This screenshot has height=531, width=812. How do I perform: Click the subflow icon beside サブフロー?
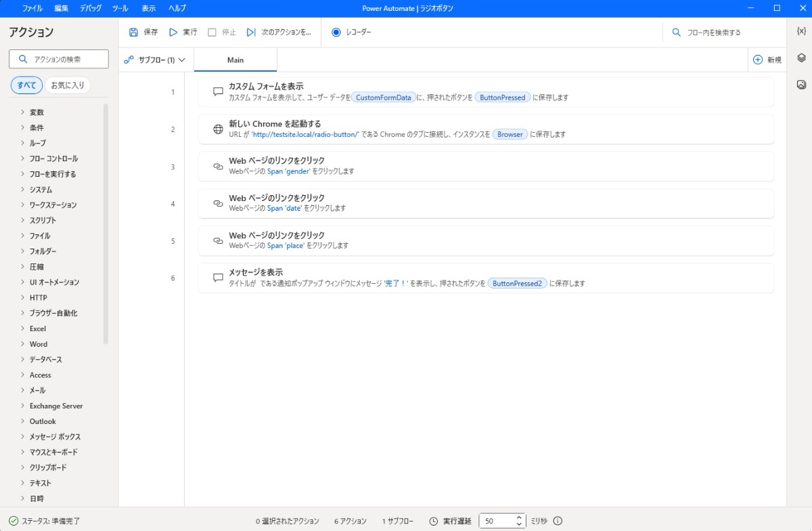pyautogui.click(x=129, y=60)
